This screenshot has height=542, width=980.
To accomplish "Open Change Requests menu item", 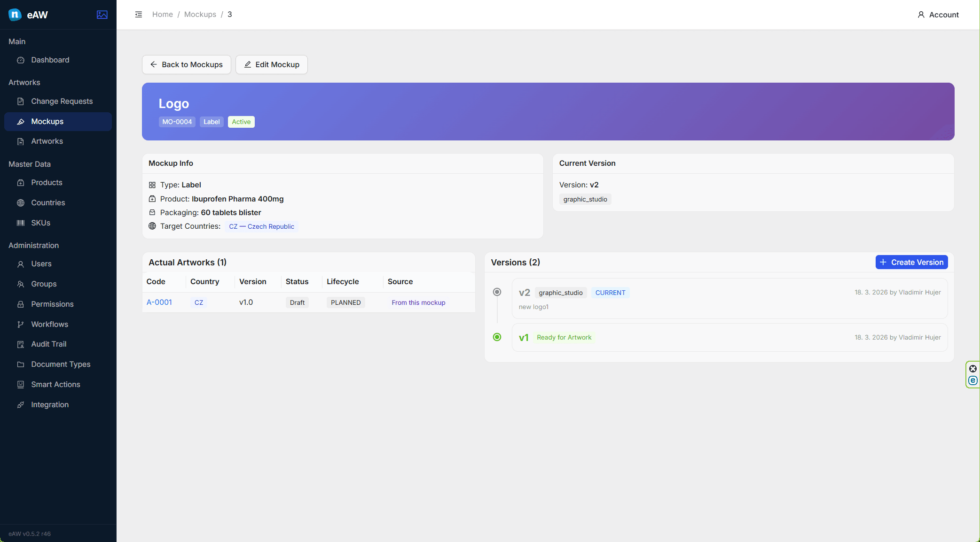I will coord(58,101).
